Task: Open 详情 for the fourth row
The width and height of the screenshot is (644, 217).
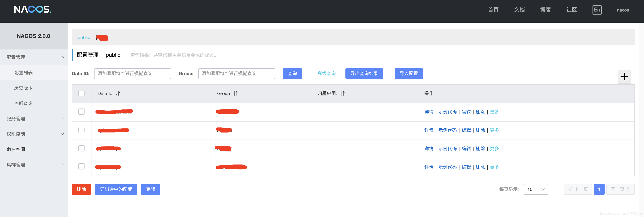Action: click(429, 167)
